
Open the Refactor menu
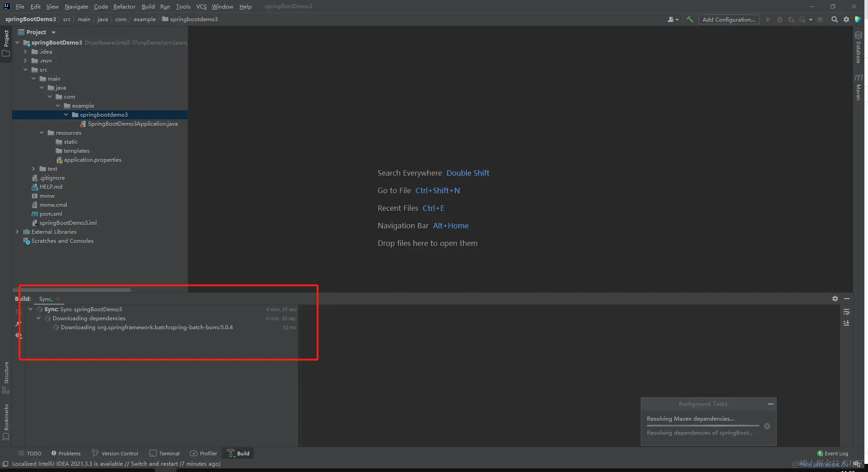124,6
